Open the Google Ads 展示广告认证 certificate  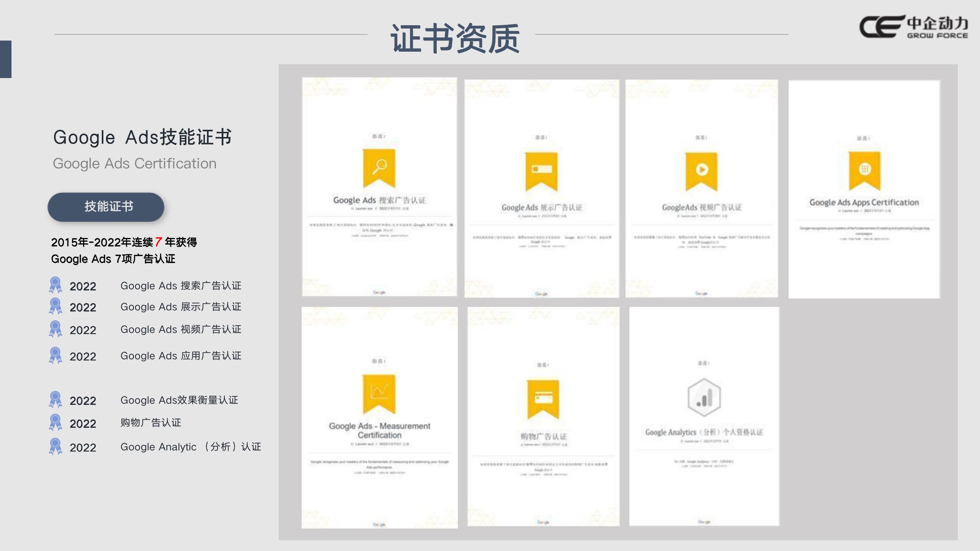point(542,189)
